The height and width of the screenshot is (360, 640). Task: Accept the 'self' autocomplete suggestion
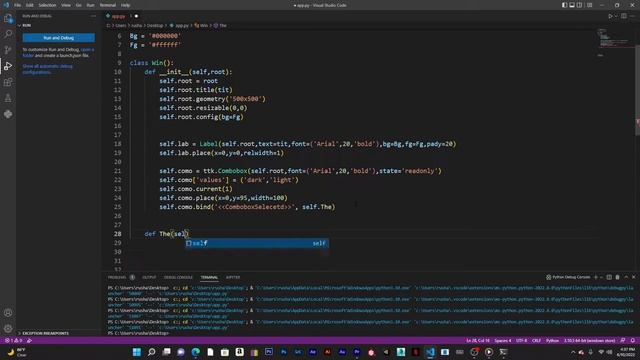coord(257,243)
